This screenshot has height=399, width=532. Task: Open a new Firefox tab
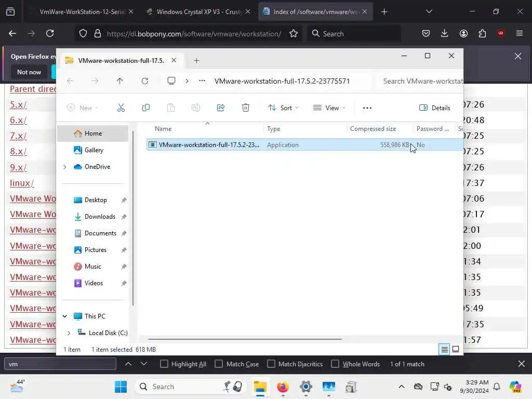click(x=384, y=12)
